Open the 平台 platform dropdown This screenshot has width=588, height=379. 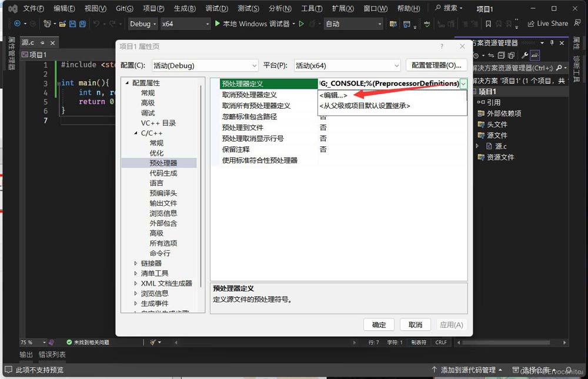point(348,66)
